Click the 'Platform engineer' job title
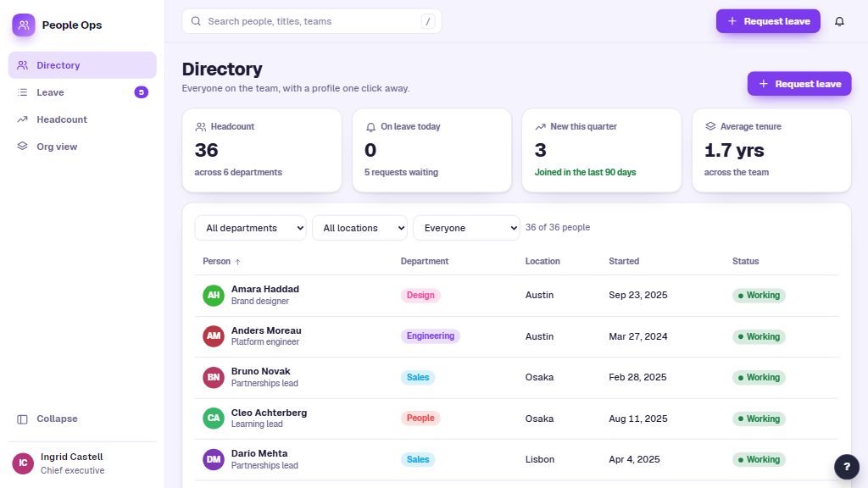This screenshot has height=488, width=868. 265,342
